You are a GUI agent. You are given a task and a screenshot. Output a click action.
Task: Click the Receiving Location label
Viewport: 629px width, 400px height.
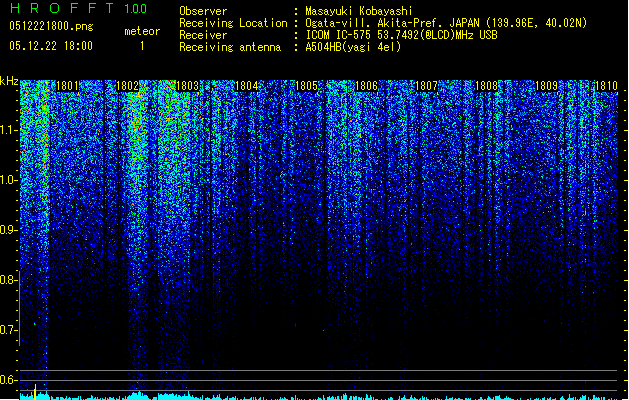coord(233,23)
